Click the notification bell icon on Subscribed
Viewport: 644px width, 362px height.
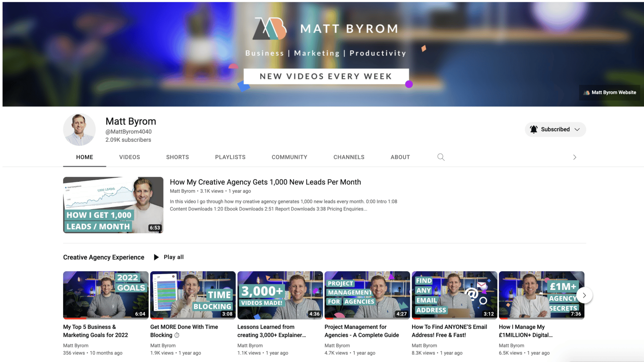click(533, 129)
